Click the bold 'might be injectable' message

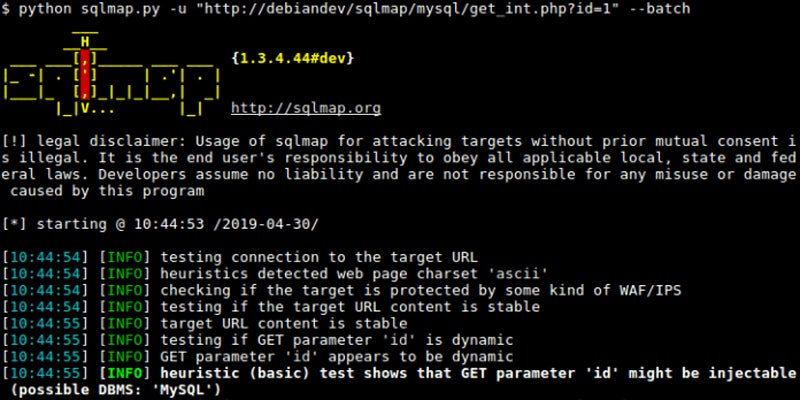coord(472,372)
